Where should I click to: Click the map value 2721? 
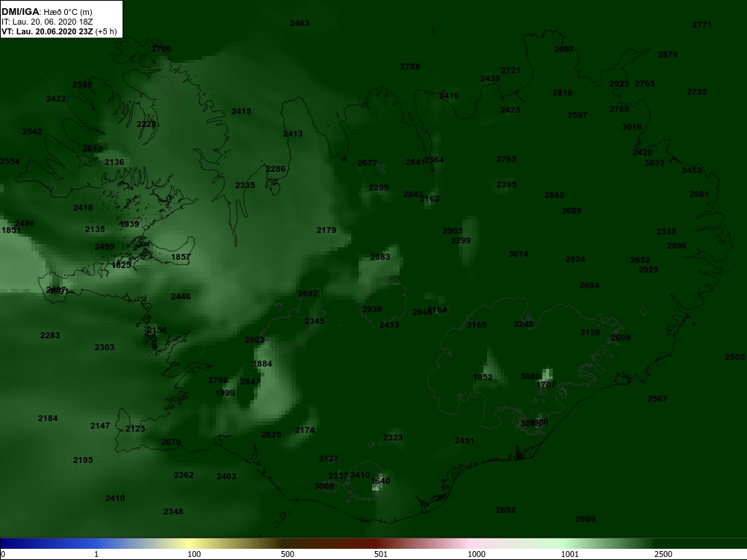[x=511, y=70]
